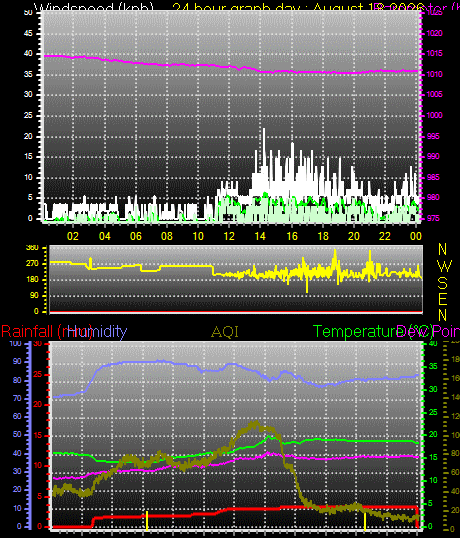The width and height of the screenshot is (460, 538).
Task: Click the 70 value on blue humidity axis
Action: [17, 398]
